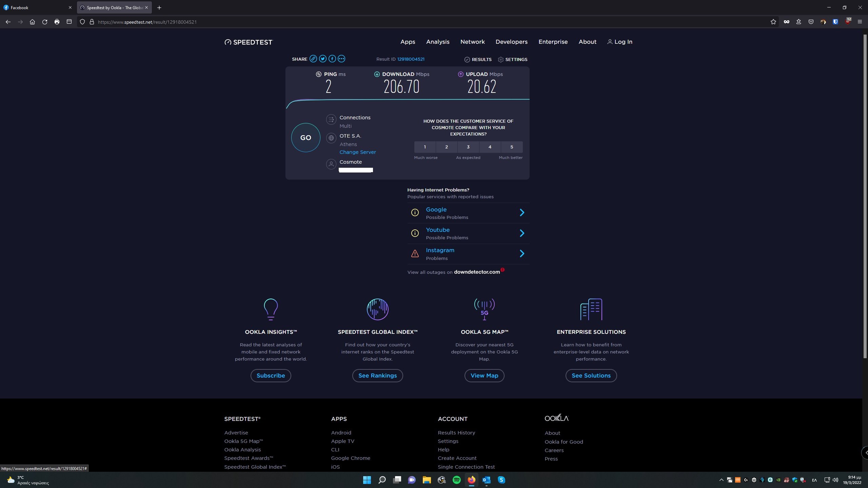Expand Youtube possible problems chevron
The width and height of the screenshot is (868, 488).
tap(522, 233)
